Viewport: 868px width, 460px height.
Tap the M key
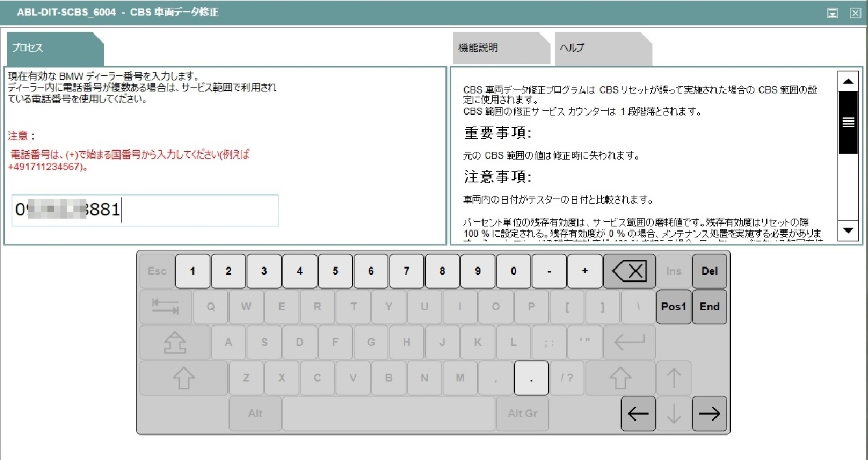(460, 378)
